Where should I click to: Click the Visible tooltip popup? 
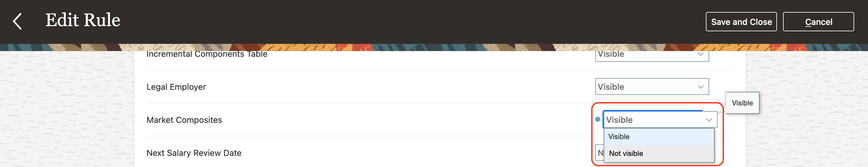742,103
